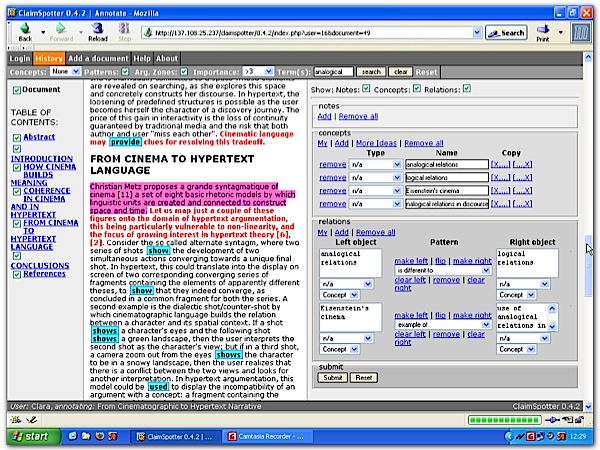Click the Search button in browser toolbar
This screenshot has height=450, width=600.
pyautogui.click(x=506, y=33)
